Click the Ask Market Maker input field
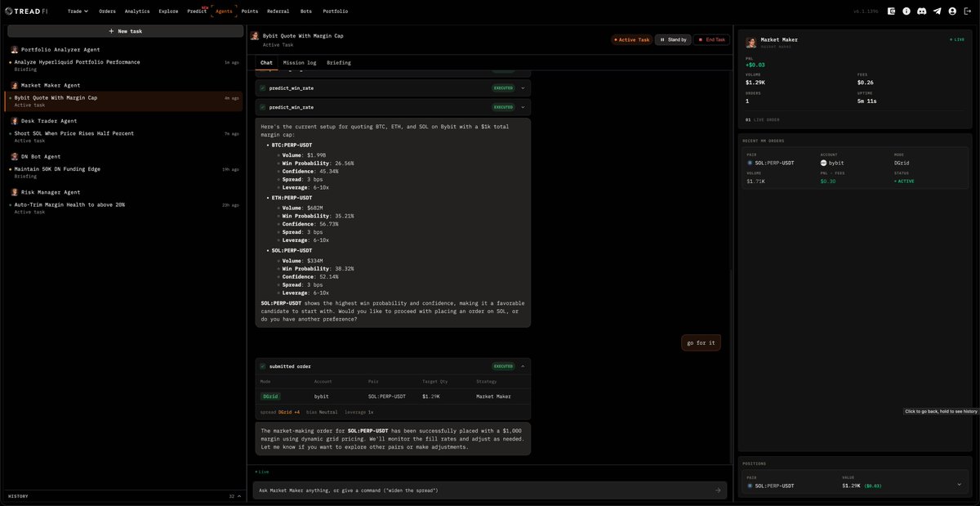The image size is (980, 506). click(490, 490)
